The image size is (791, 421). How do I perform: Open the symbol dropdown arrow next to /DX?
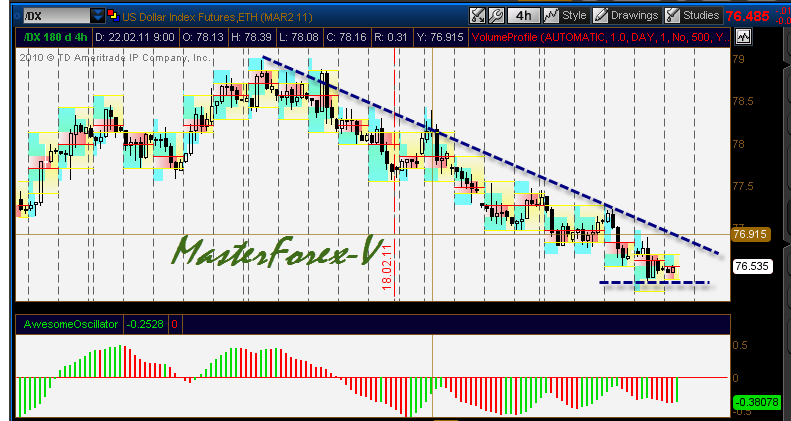(98, 16)
